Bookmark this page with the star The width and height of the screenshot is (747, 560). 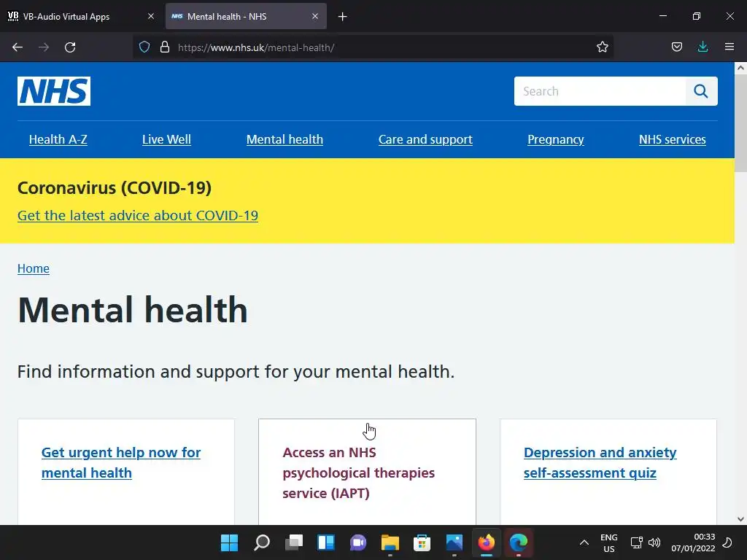point(602,47)
